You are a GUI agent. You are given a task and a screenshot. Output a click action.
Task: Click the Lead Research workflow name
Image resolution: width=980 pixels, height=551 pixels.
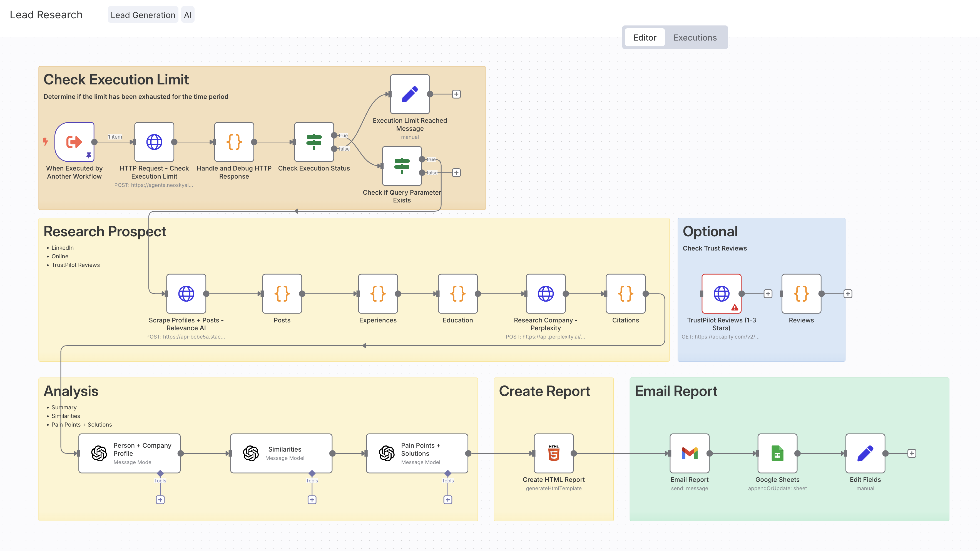point(46,15)
